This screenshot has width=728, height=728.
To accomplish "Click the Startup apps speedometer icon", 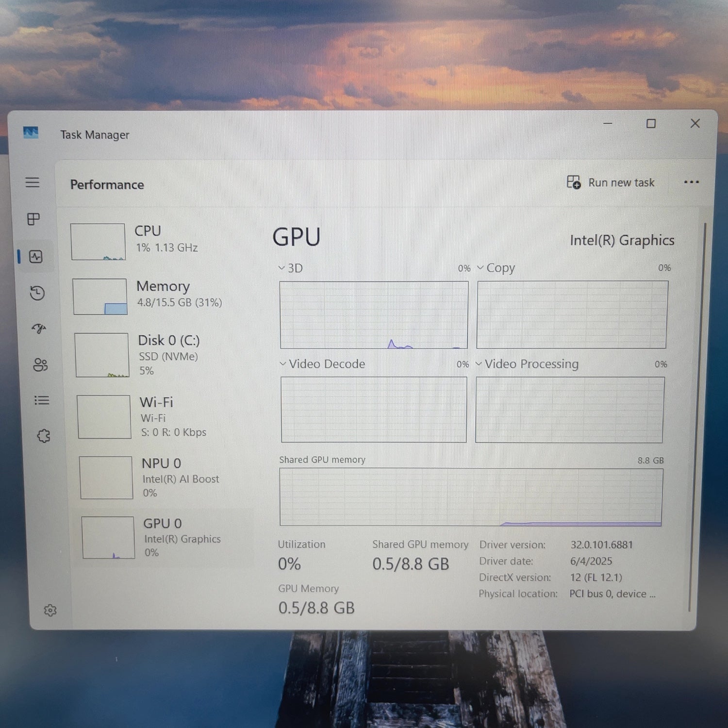I will pyautogui.click(x=38, y=329).
